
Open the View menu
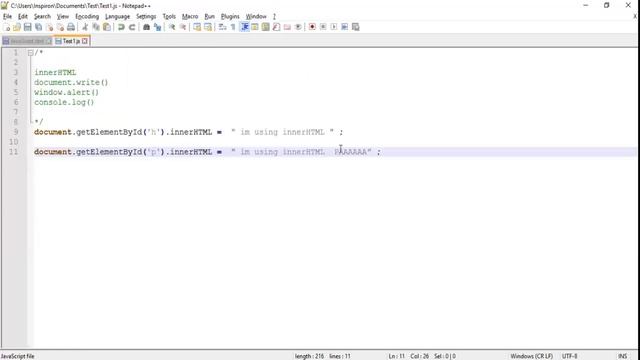62,16
